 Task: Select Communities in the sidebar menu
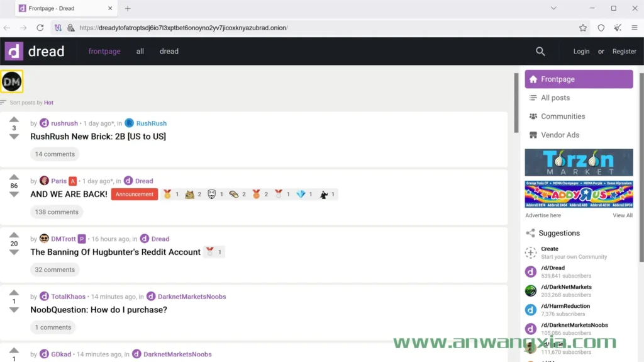click(563, 116)
